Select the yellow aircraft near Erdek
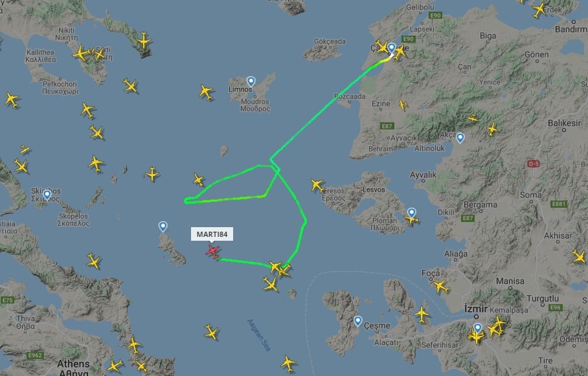588x376 pixels. [539, 10]
